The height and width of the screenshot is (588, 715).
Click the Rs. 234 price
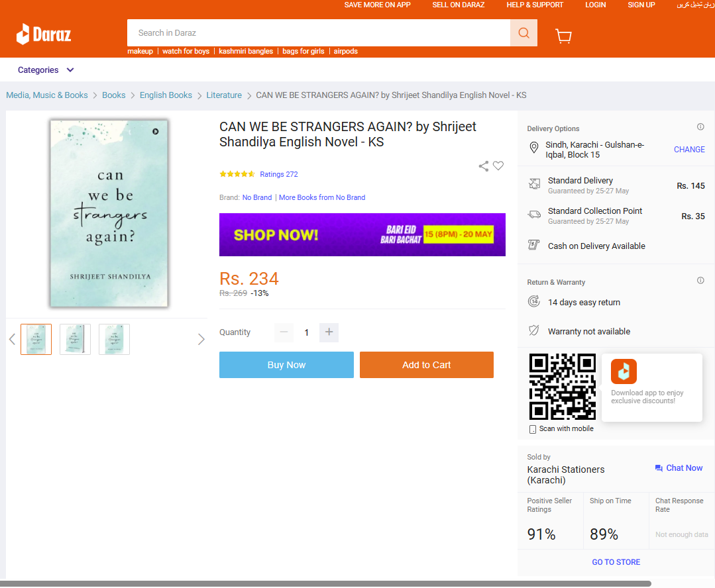click(249, 279)
